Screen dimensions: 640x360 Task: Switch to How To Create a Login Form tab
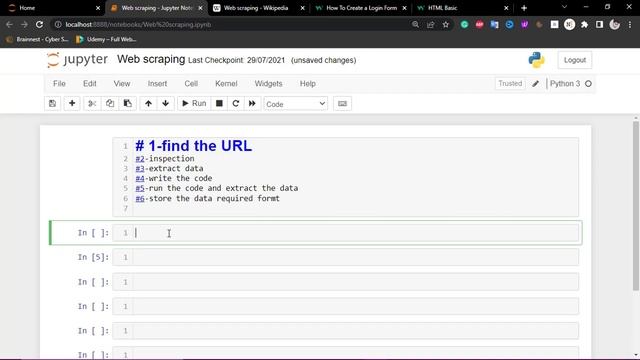361,8
